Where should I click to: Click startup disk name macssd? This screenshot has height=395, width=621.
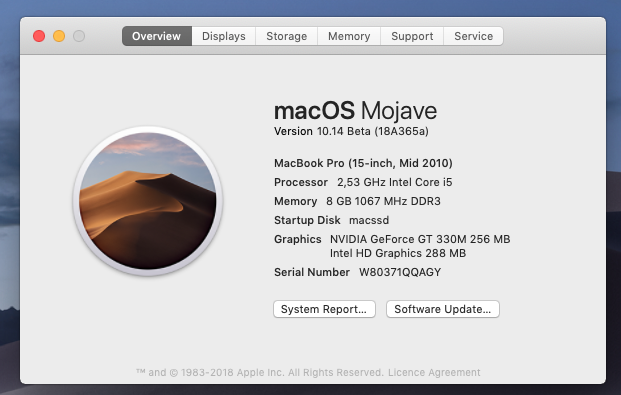point(369,220)
